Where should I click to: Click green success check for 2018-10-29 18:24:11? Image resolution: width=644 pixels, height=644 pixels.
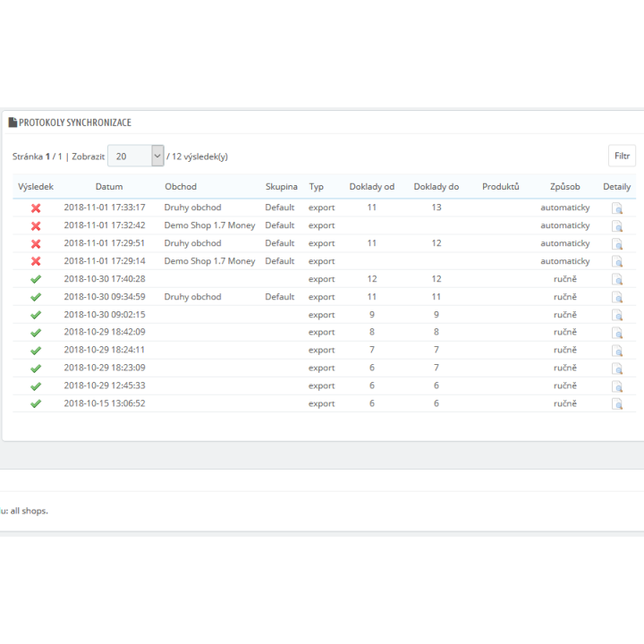coord(36,351)
